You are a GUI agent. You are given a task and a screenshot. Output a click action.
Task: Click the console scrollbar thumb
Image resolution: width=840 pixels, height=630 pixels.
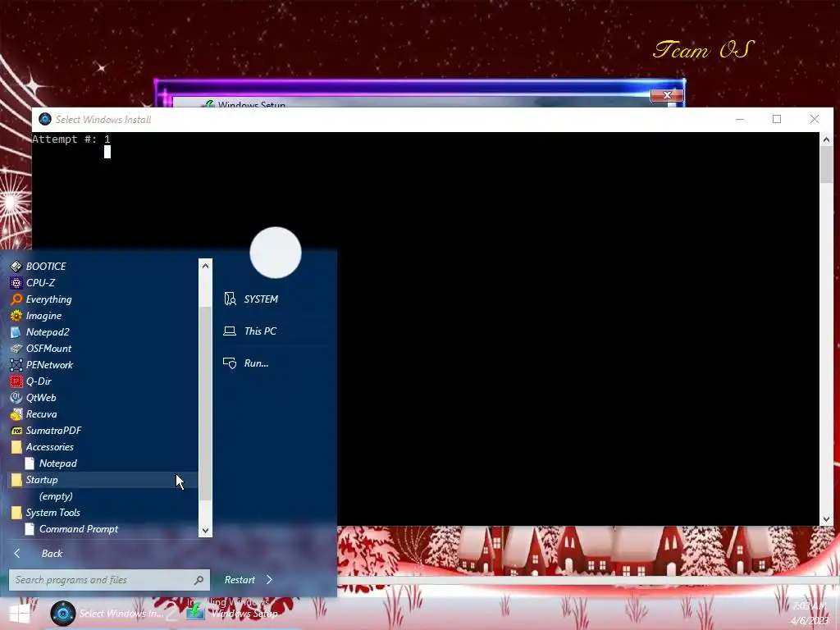tap(826, 166)
